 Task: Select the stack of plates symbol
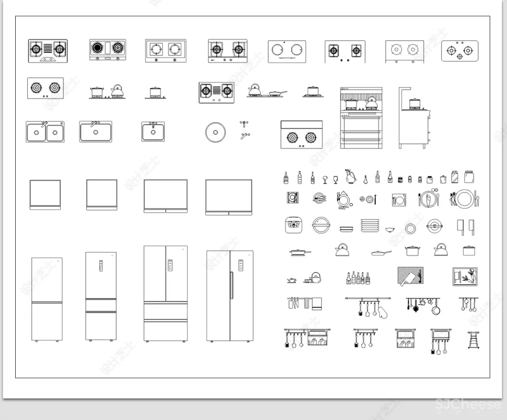(x=370, y=226)
